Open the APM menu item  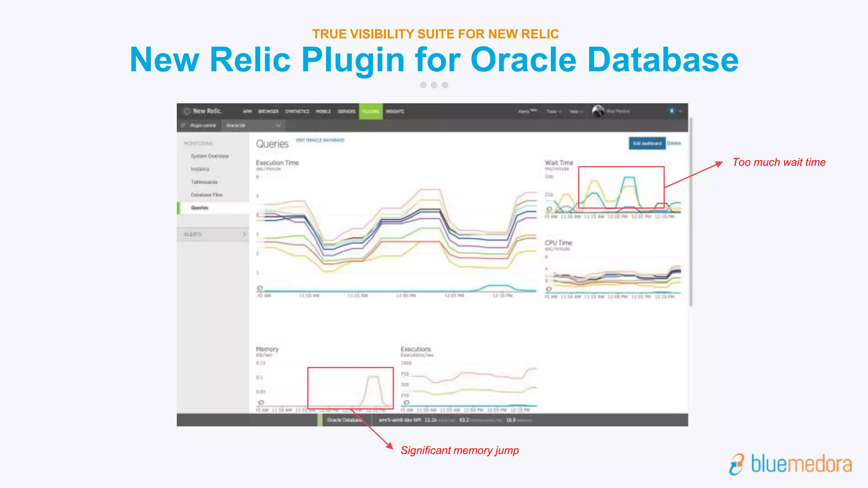click(248, 111)
